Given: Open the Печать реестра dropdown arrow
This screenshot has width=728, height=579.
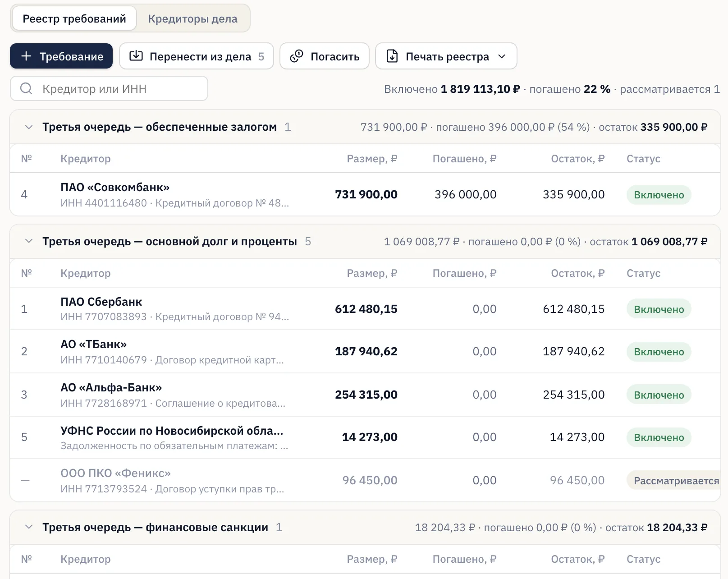Looking at the screenshot, I should (502, 56).
